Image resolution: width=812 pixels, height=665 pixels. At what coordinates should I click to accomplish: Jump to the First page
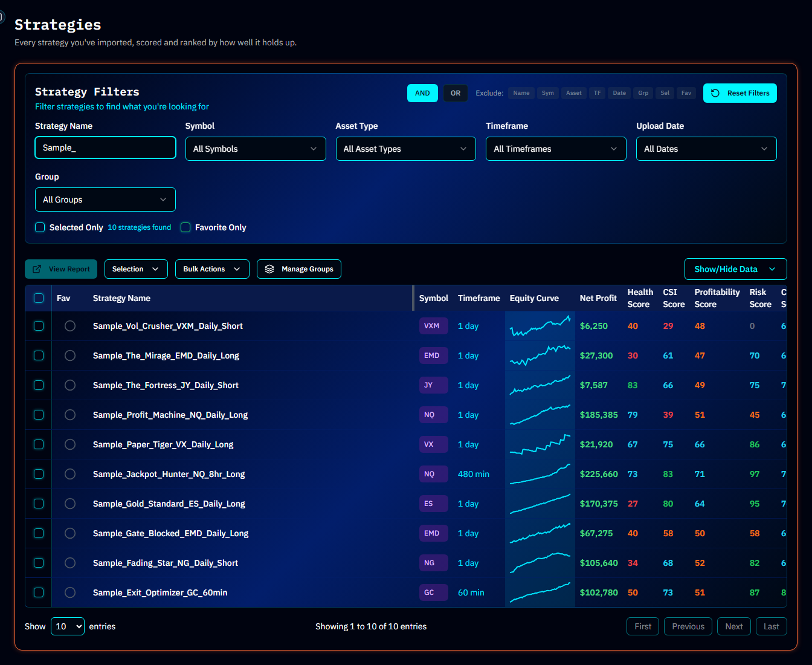pyautogui.click(x=643, y=626)
